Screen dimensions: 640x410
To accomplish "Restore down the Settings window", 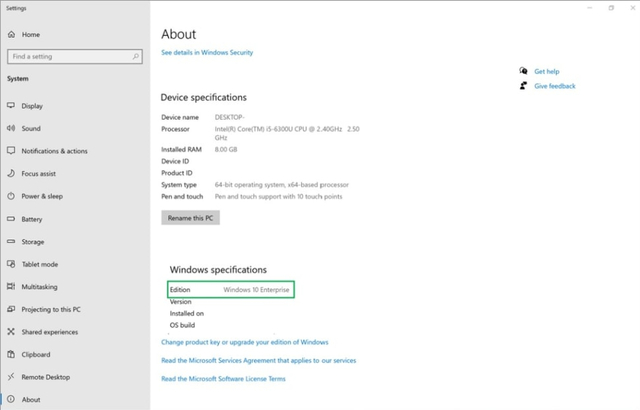I will click(x=611, y=8).
